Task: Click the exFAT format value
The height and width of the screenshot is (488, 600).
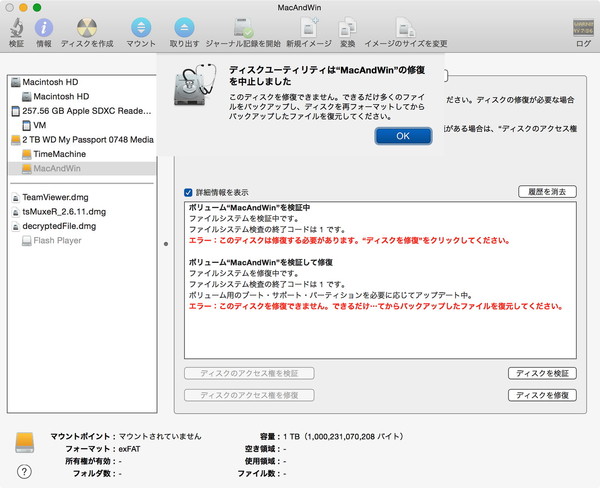Action: point(129,449)
